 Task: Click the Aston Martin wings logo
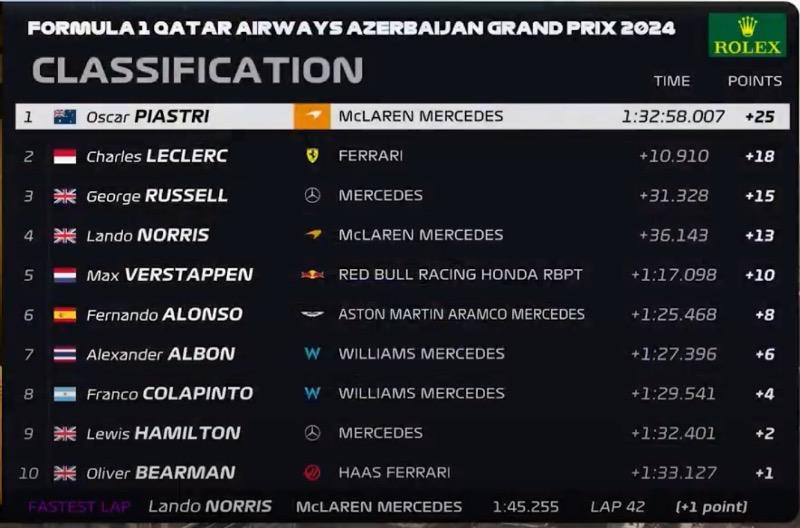[312, 314]
